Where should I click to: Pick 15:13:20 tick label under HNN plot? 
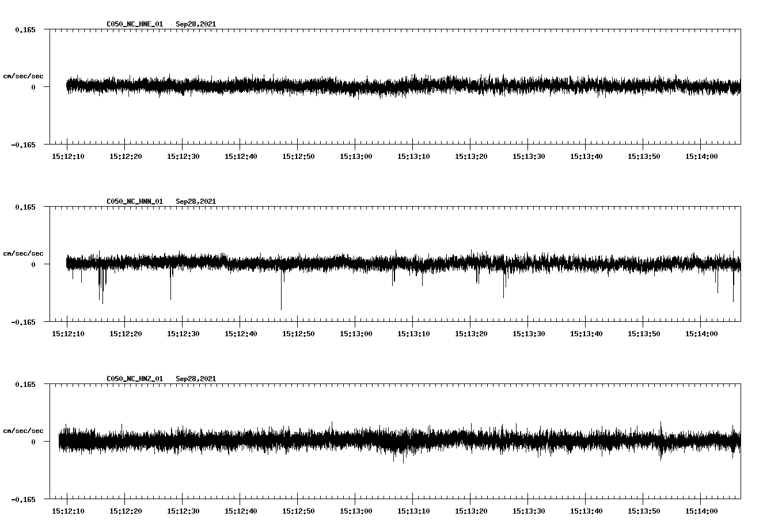(x=471, y=333)
